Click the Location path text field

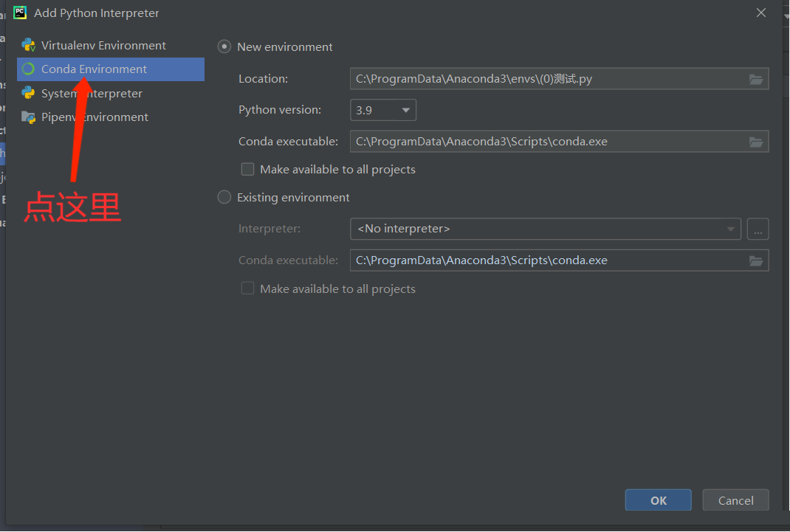click(546, 79)
